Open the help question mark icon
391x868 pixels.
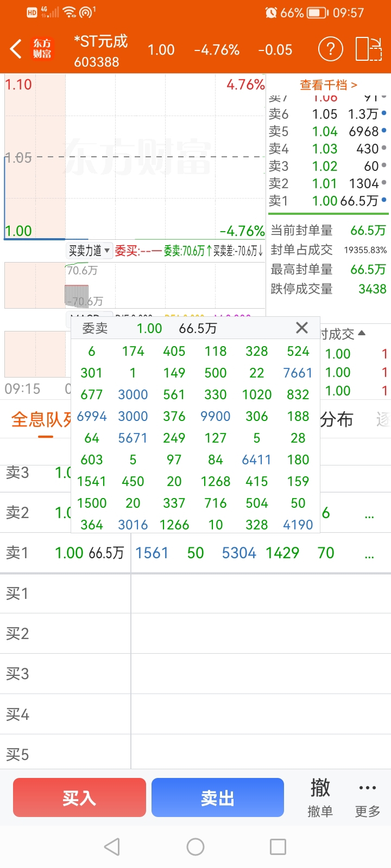[x=331, y=49]
